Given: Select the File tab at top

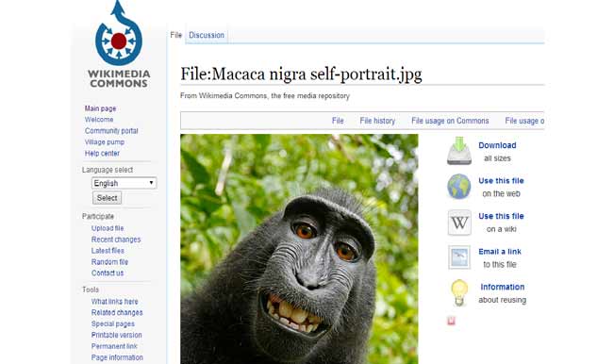Looking at the screenshot, I should (175, 35).
